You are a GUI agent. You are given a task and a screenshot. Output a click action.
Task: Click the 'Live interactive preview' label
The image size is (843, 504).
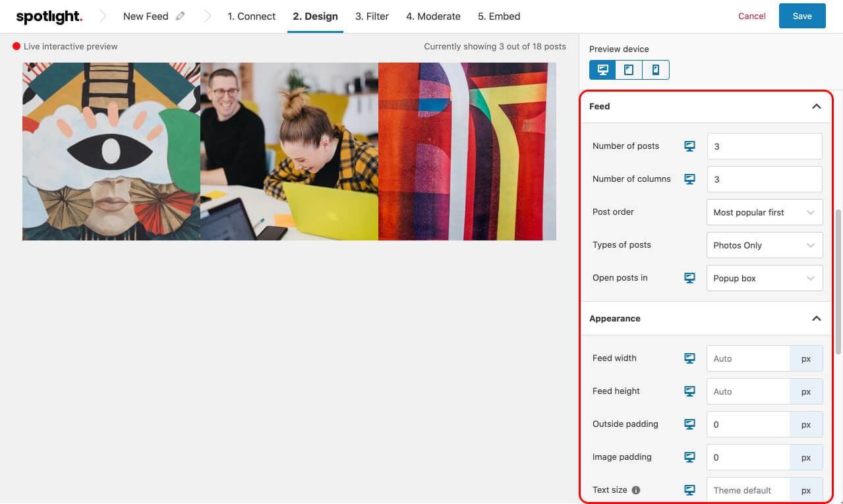pos(71,47)
